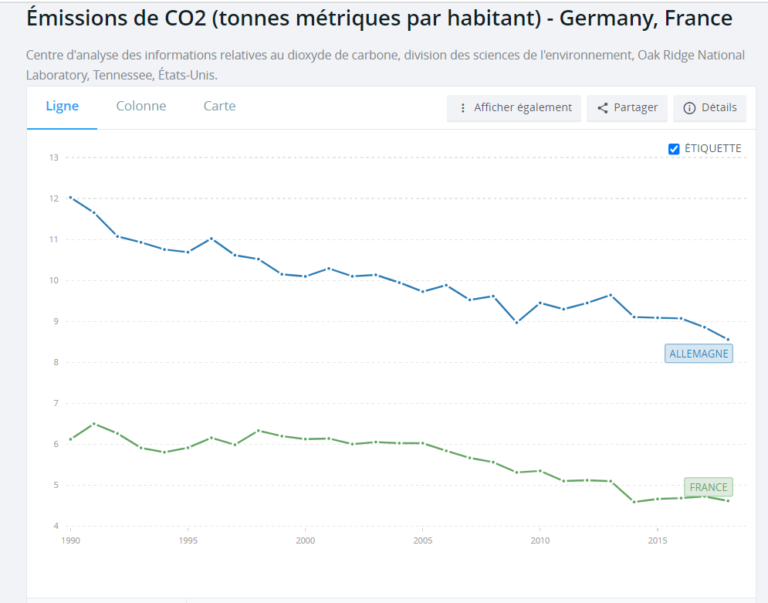Switch to the Ligne tab
Image resolution: width=768 pixels, height=603 pixels.
point(62,106)
